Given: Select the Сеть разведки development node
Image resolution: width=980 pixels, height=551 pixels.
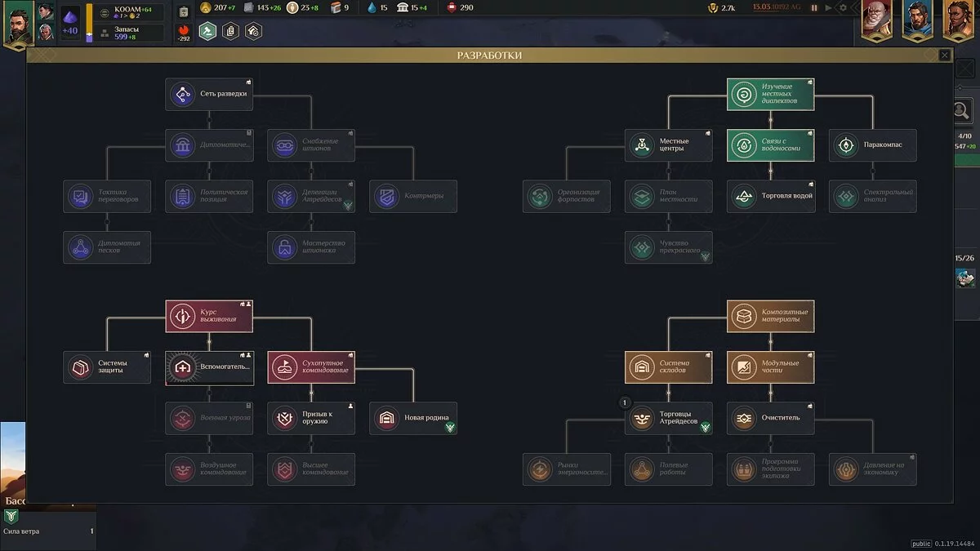Looking at the screenshot, I should pyautogui.click(x=209, y=94).
